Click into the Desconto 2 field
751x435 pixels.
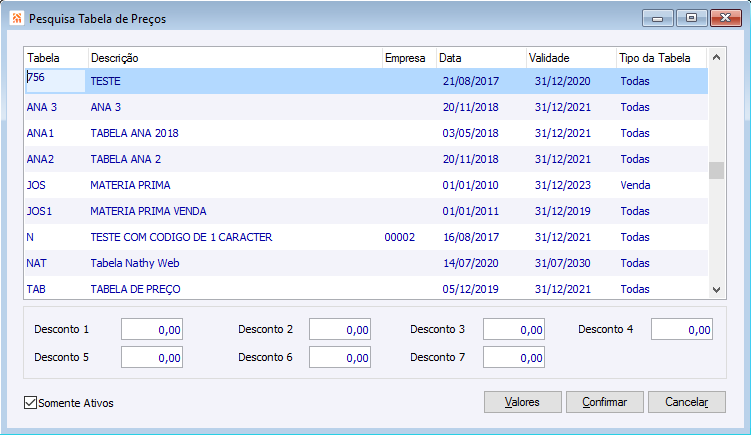pyautogui.click(x=340, y=330)
